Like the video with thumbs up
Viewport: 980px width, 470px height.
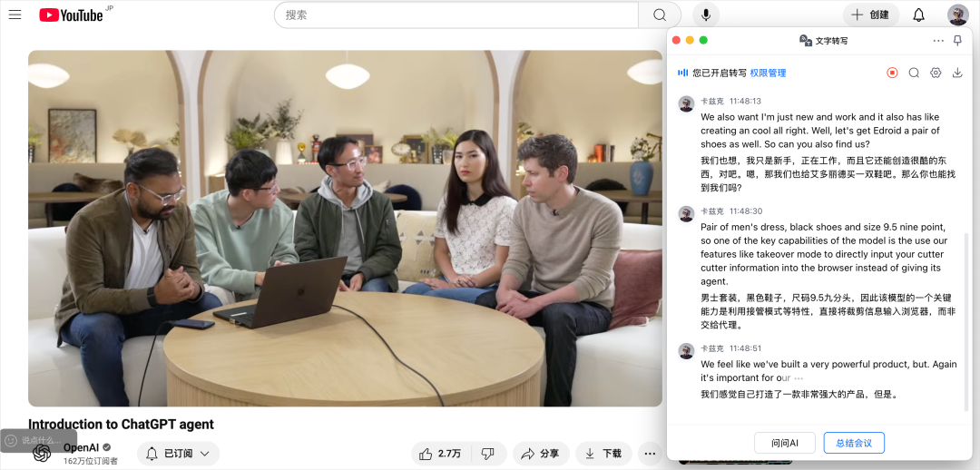coord(441,454)
